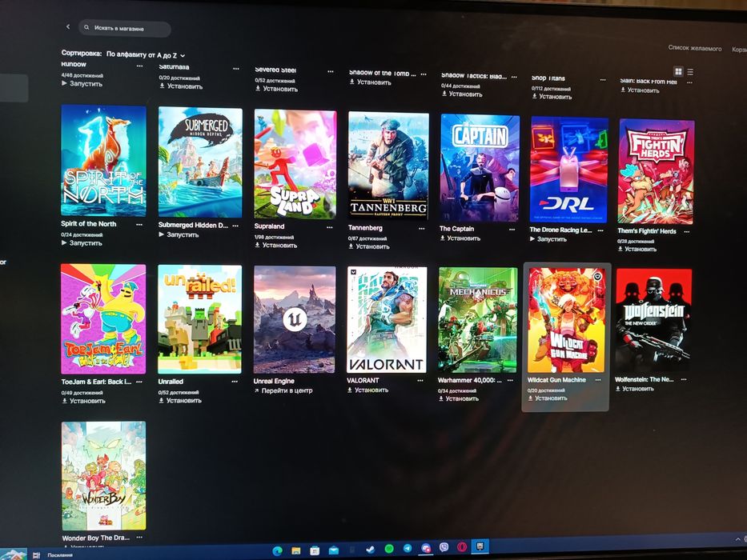Install ToeJam & Earl: Back in the Groove
Viewport: 747px width, 560px height.
[x=84, y=401]
